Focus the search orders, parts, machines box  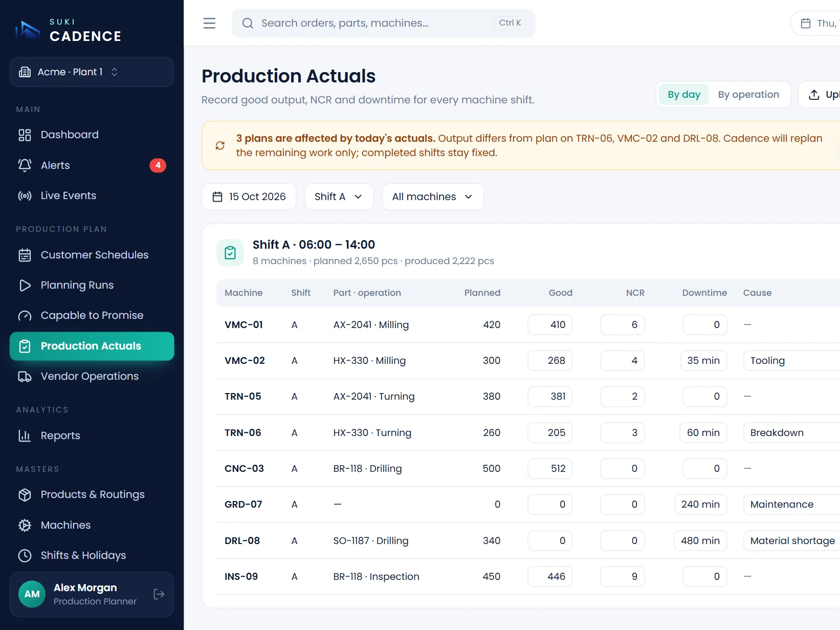384,23
